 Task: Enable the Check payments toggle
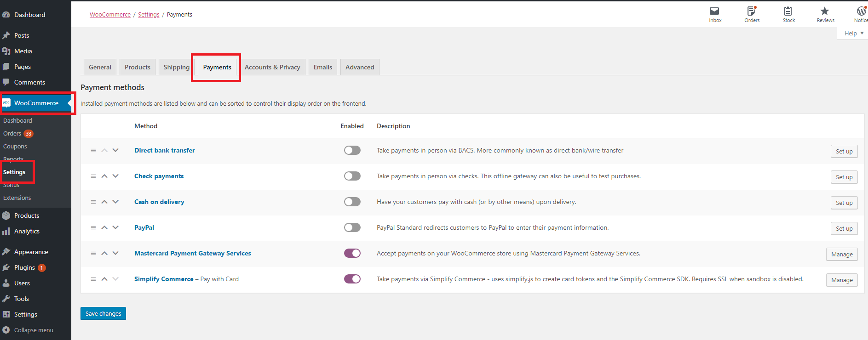coord(352,176)
